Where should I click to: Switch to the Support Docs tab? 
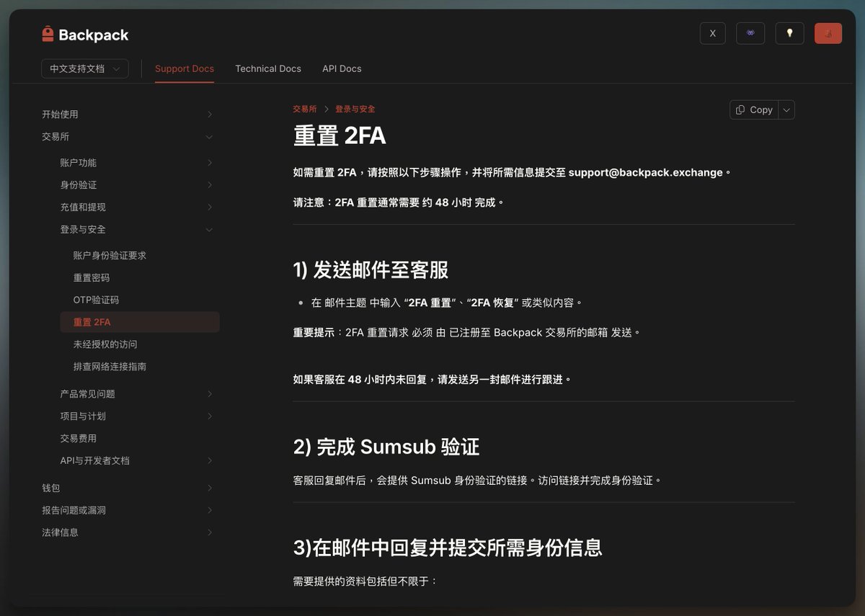185,68
